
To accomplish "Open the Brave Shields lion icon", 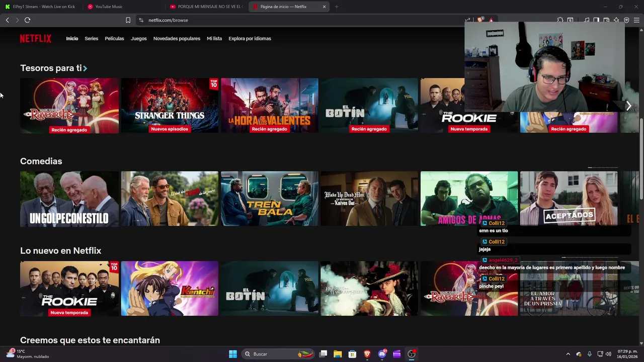I will click(x=480, y=20).
